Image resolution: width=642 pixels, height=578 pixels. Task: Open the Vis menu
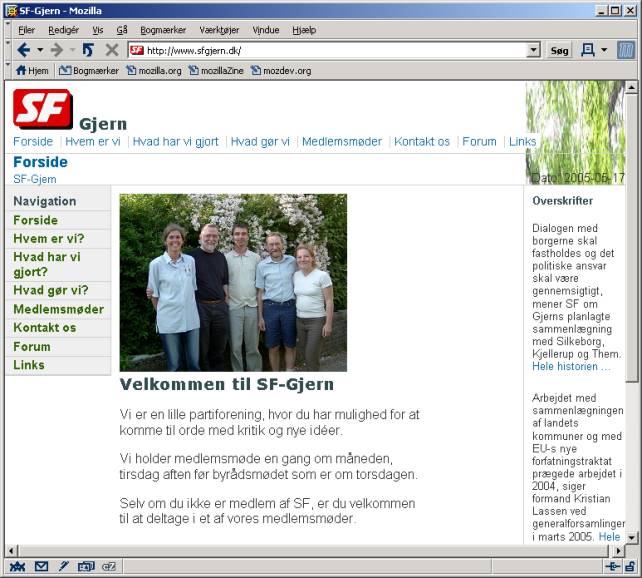pos(97,30)
